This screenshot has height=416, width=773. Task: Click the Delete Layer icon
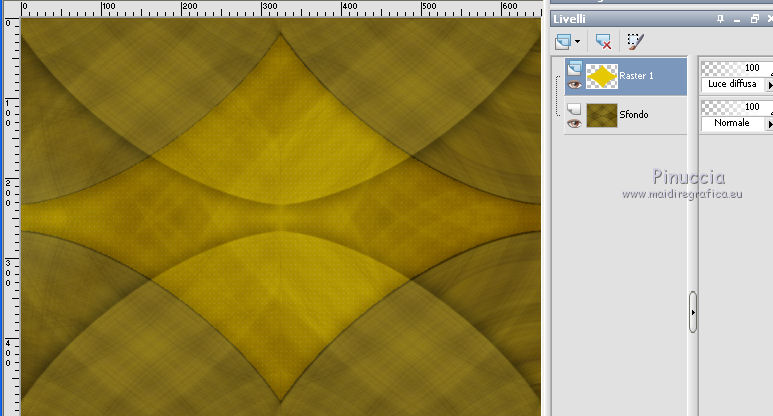point(603,41)
